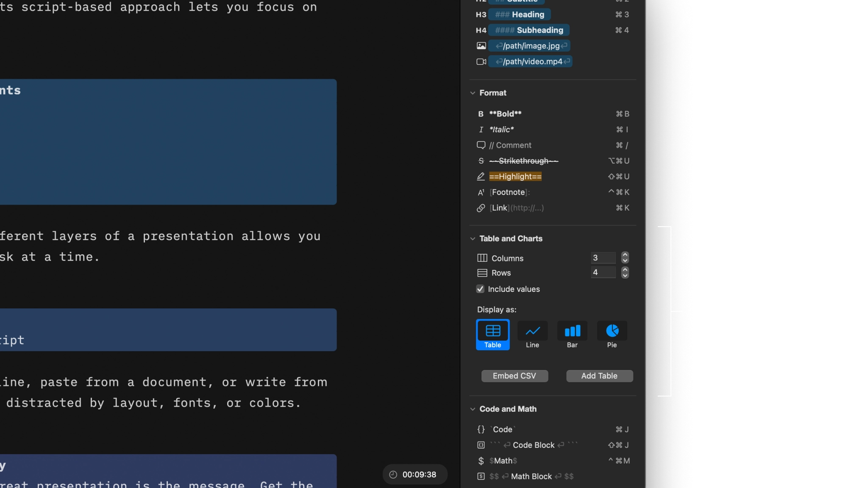Viewport: 868px width, 488px height.
Task: Click the Add Table button
Action: pyautogui.click(x=599, y=376)
